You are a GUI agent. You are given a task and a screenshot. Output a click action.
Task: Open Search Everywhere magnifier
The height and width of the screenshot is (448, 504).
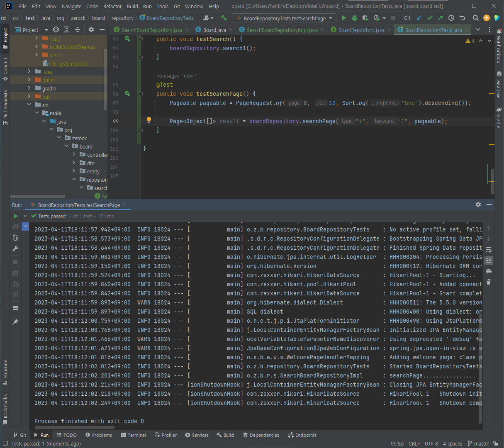pos(476,18)
